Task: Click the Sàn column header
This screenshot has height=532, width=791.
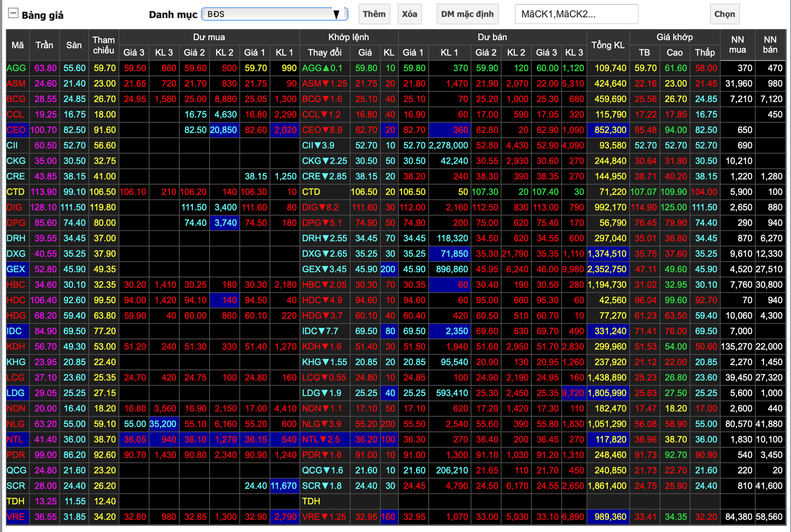Action: [74, 45]
